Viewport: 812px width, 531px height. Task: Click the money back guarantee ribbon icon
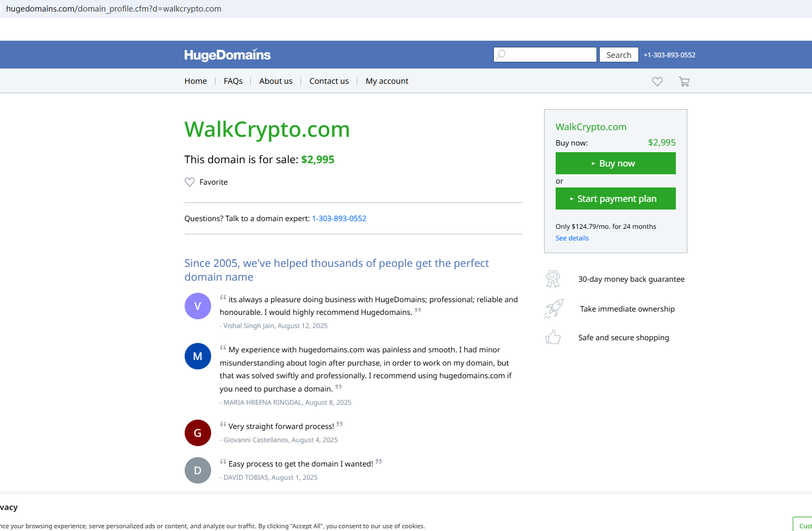pos(553,279)
